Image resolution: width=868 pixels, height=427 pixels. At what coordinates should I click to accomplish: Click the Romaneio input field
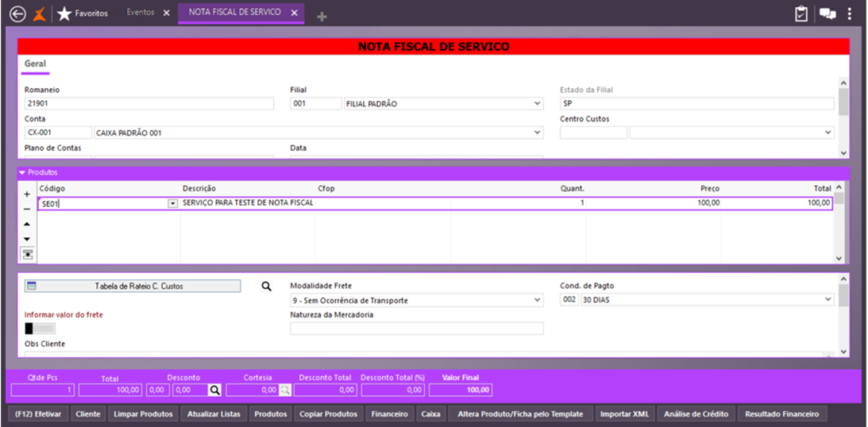149,104
